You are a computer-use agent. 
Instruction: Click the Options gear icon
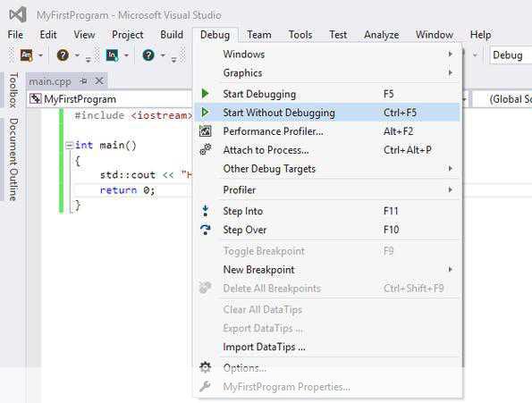(x=205, y=367)
